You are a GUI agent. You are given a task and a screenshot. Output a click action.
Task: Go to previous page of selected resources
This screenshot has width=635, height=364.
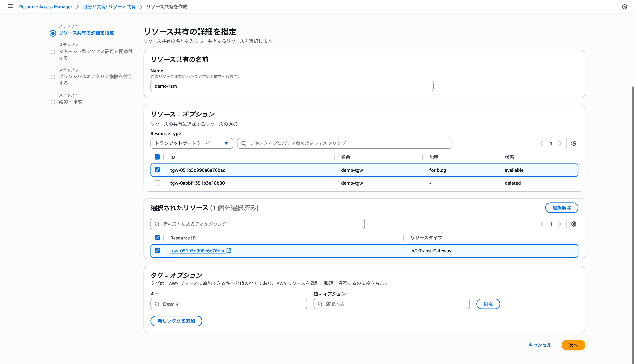coord(542,224)
